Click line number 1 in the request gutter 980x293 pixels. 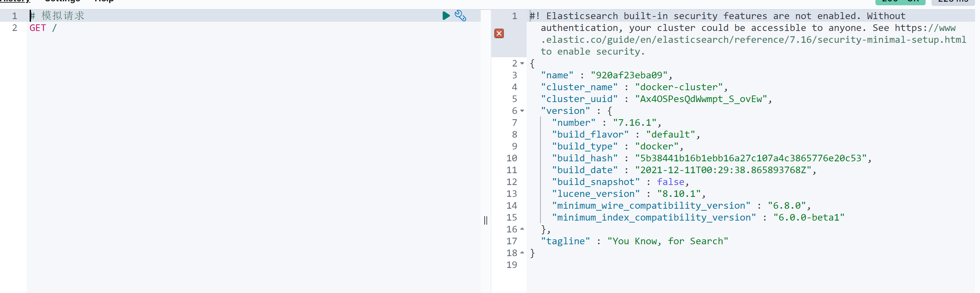pos(15,15)
